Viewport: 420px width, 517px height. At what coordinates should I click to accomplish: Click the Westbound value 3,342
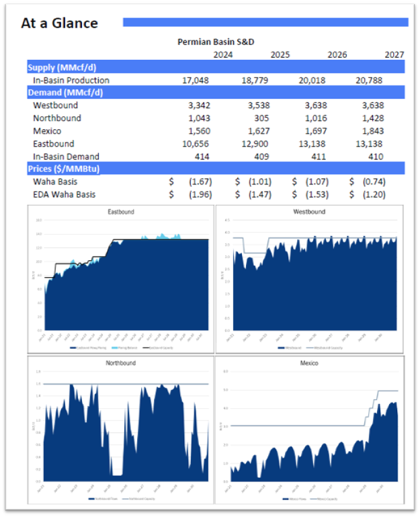pyautogui.click(x=199, y=106)
